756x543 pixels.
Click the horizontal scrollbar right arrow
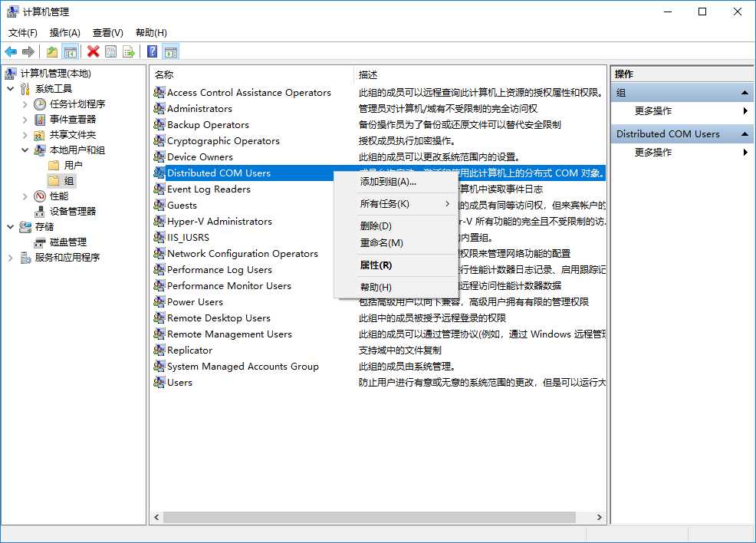tap(599, 517)
